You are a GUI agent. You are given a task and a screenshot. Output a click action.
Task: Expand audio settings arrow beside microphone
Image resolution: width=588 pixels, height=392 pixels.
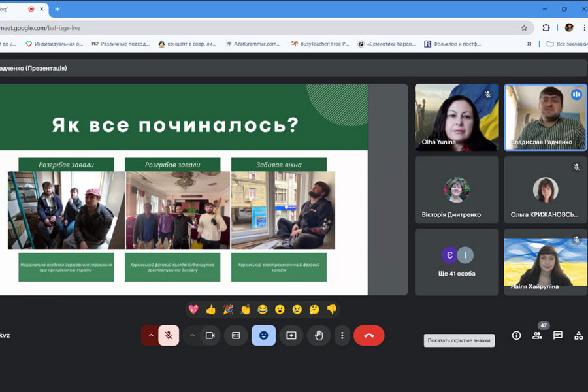pos(151,335)
